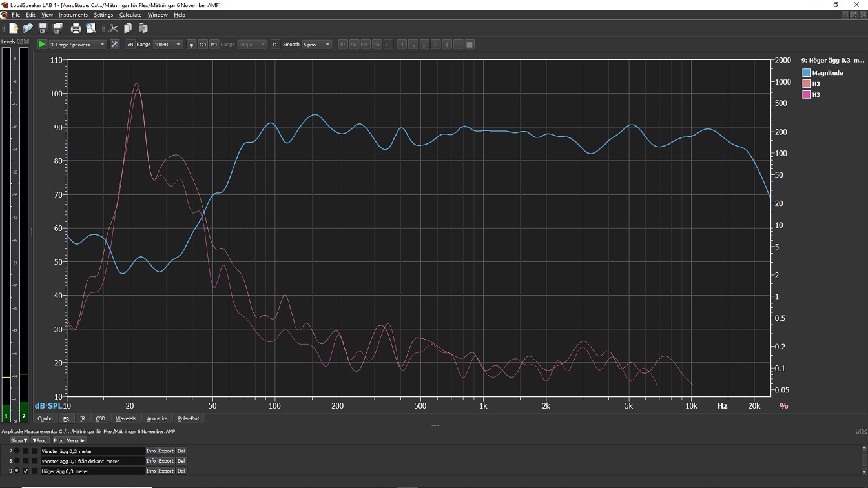Open the Settings menu
The width and height of the screenshot is (868, 488).
(103, 15)
